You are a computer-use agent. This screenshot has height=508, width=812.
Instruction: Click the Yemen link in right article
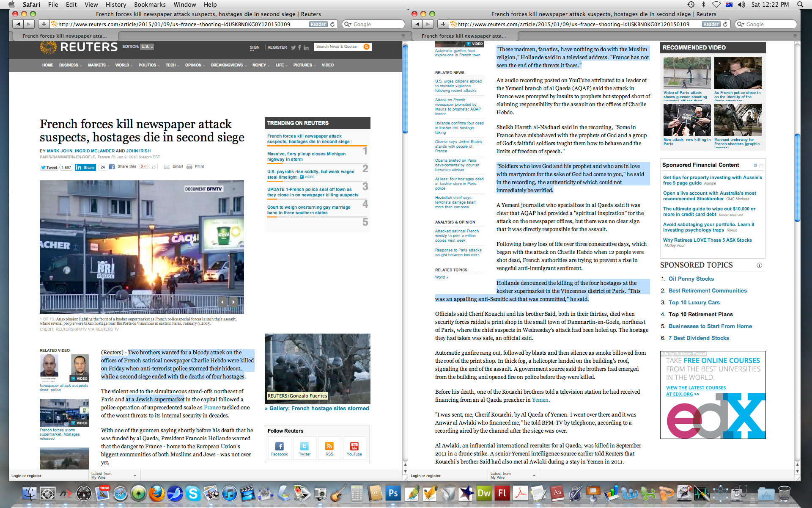point(540,400)
